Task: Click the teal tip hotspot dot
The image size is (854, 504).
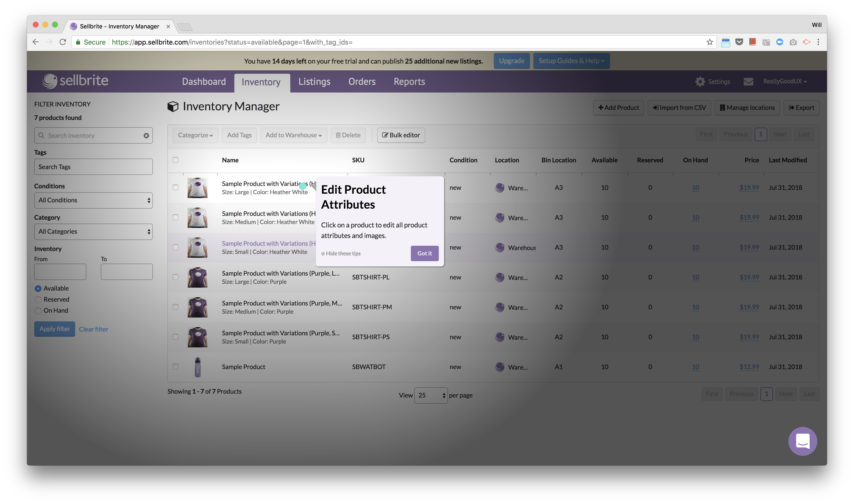Action: 302,186
